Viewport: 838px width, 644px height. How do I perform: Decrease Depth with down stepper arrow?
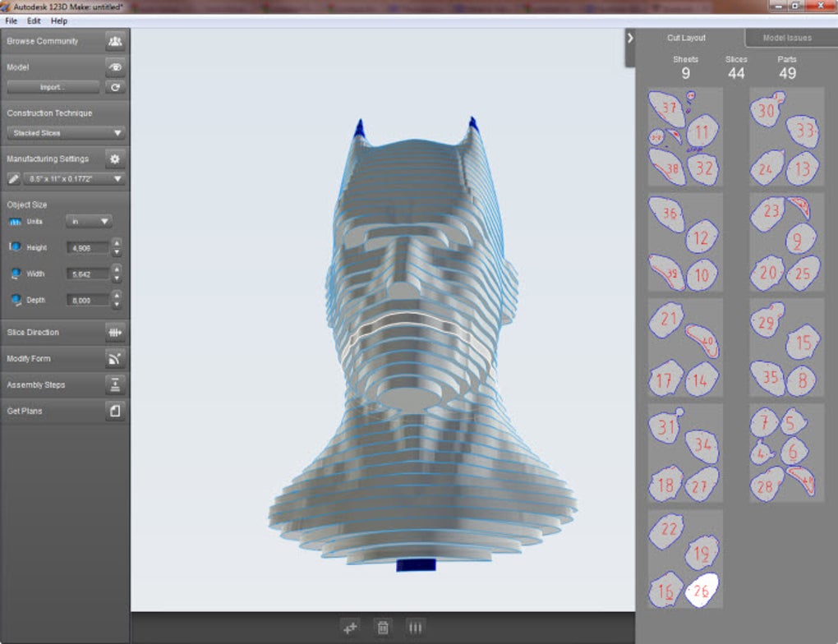117,304
